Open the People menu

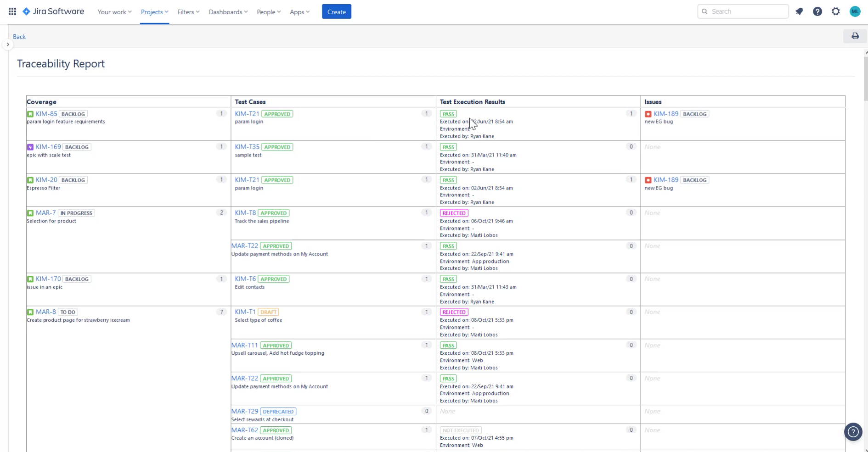click(268, 12)
